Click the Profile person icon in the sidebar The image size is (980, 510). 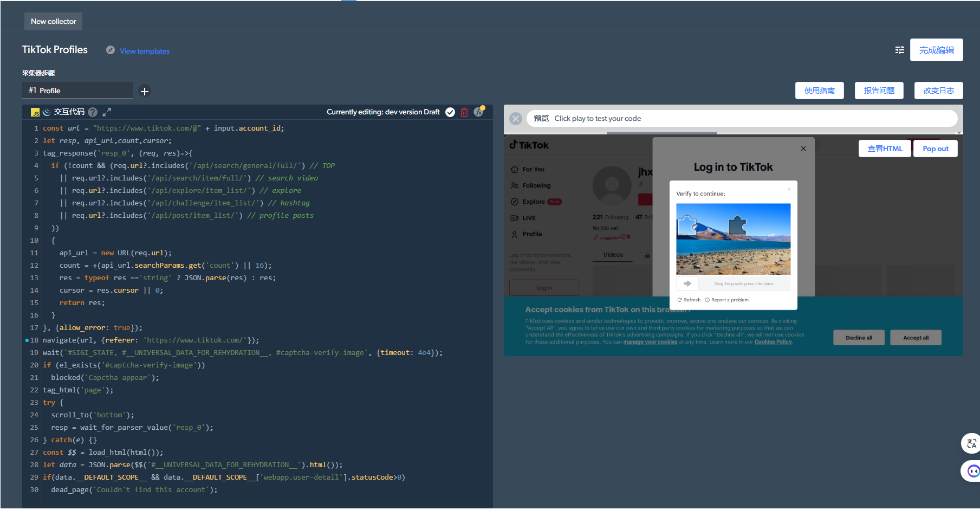pos(515,234)
